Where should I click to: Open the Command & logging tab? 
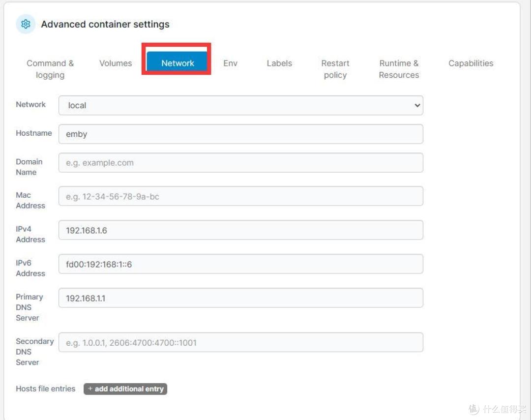[50, 69]
